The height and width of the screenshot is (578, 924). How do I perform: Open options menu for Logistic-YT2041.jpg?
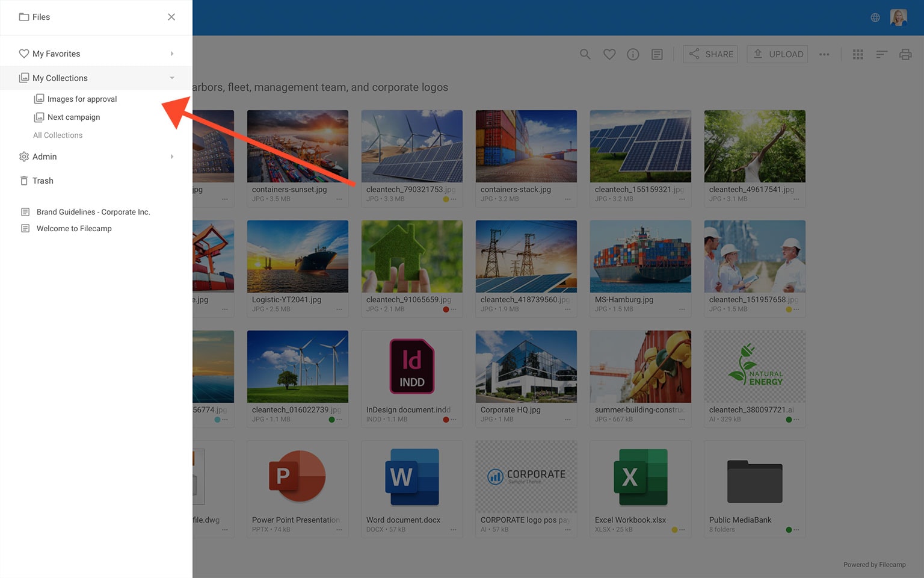[339, 309]
